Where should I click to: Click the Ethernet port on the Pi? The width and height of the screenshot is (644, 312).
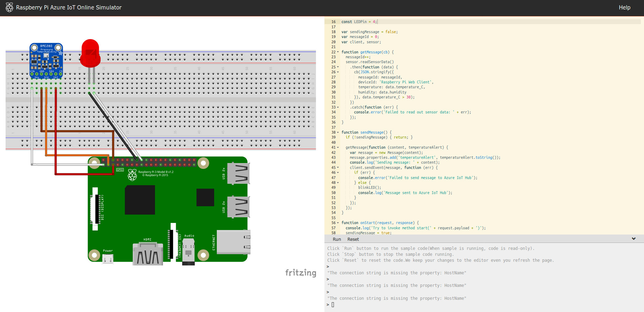[x=233, y=242]
